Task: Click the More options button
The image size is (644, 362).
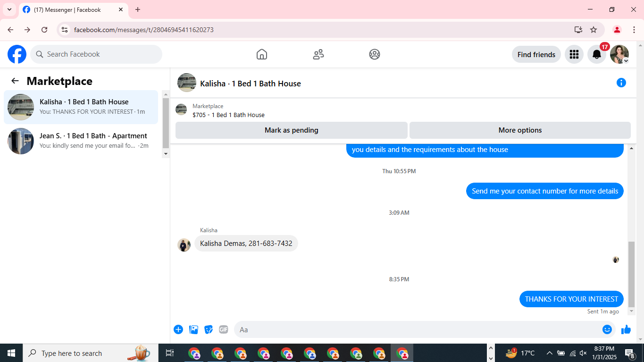Action: click(x=520, y=130)
